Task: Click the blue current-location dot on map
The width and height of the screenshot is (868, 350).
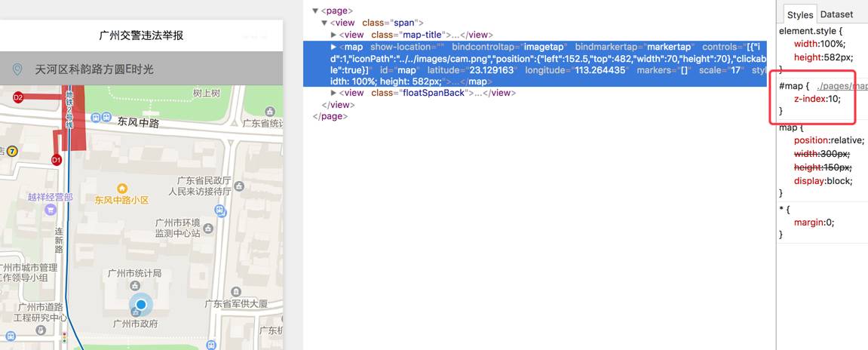Action: [x=140, y=305]
